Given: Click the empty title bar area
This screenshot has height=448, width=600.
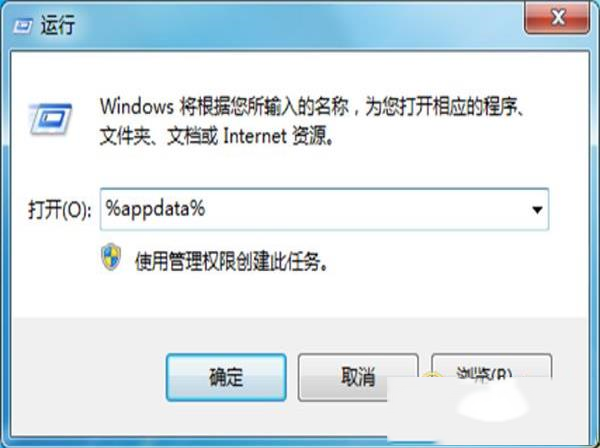Looking at the screenshot, I should pos(298,25).
